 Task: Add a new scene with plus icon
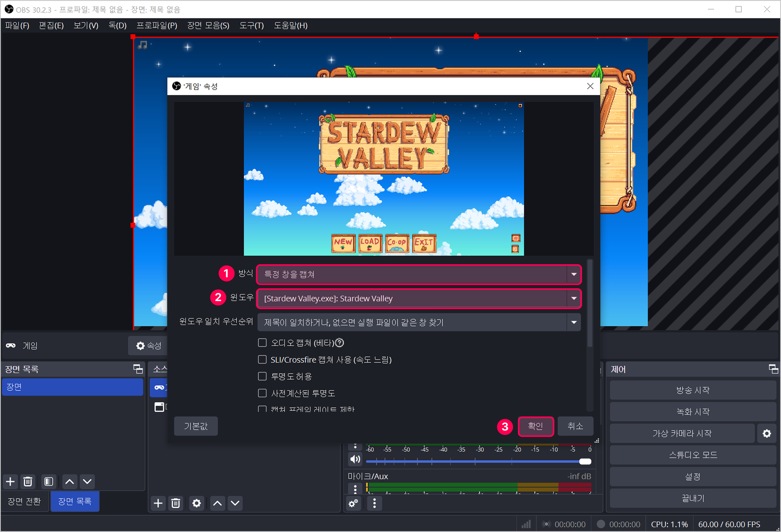click(10, 482)
